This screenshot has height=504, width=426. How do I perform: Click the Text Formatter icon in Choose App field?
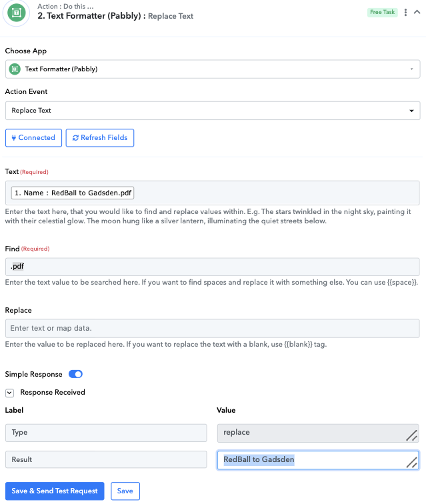(15, 69)
